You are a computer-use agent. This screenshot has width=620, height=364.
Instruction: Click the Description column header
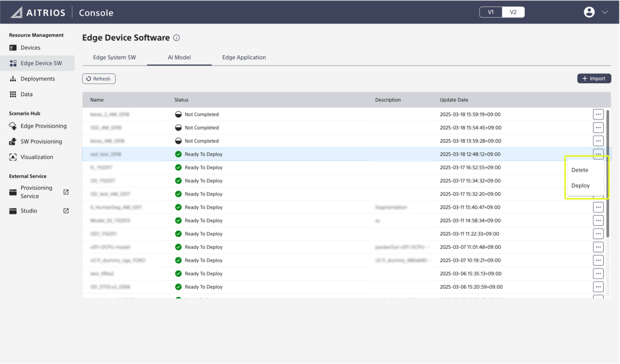388,100
